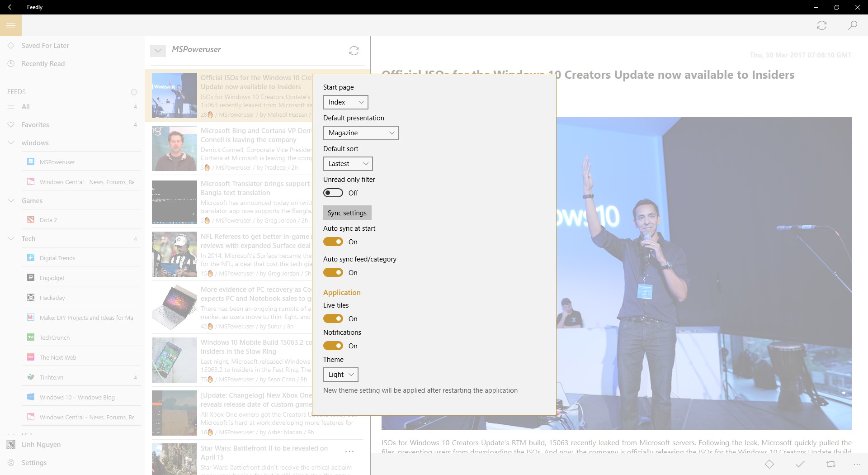
Task: Open Settings from sidebar bottom
Action: 72,463
